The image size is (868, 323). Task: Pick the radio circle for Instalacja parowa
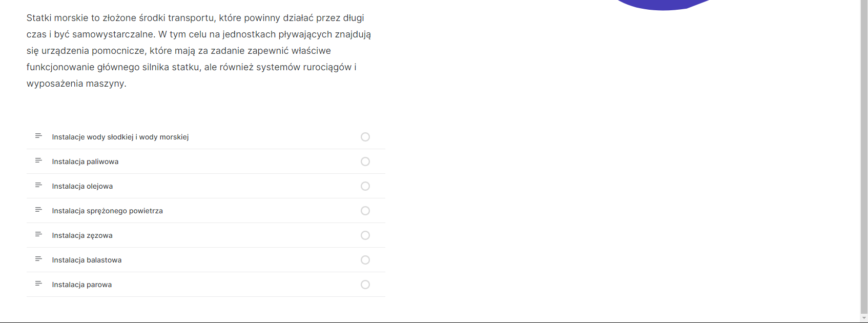coord(365,285)
